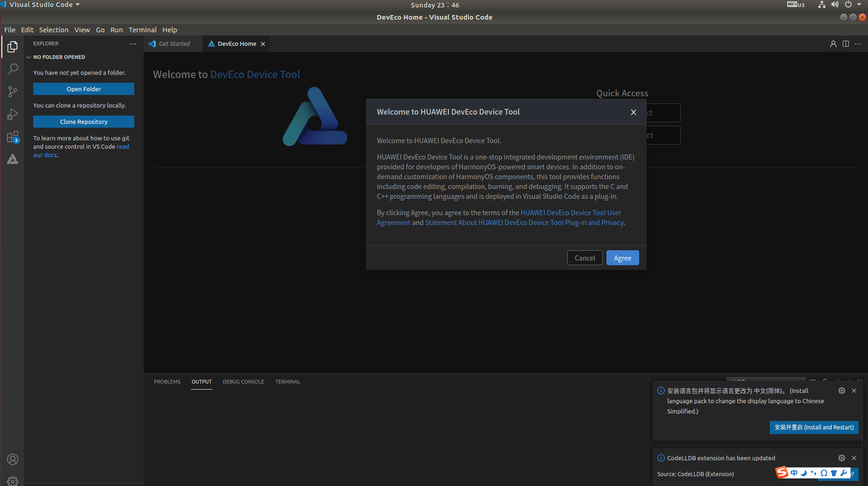Click the DevEco Device Tool logo image
This screenshot has width=868, height=486.
315,116
